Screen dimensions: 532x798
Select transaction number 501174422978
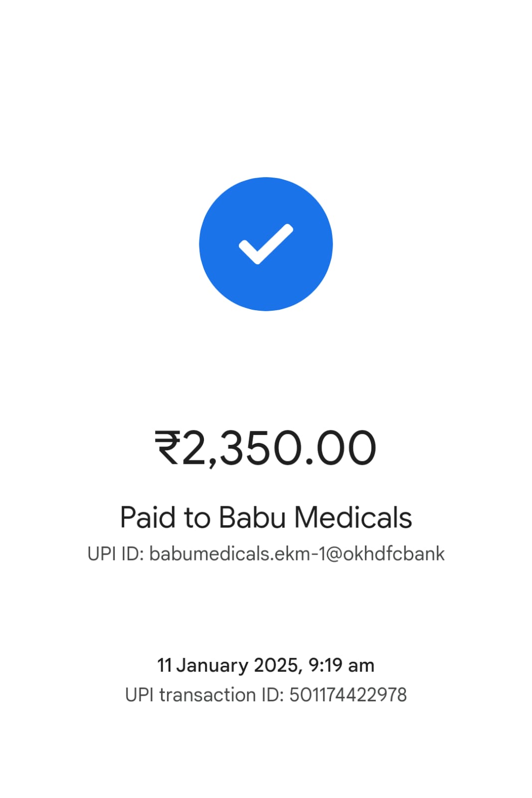pos(348,695)
